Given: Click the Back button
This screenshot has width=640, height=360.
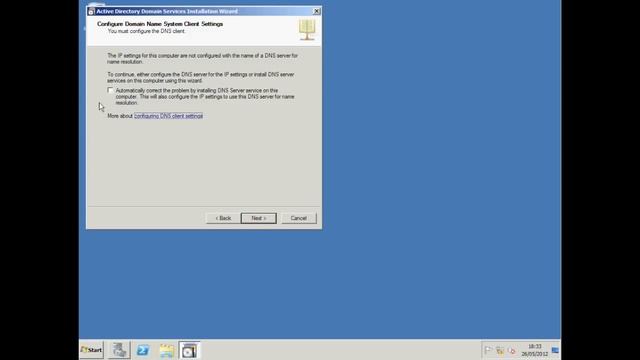Looking at the screenshot, I should 223,218.
